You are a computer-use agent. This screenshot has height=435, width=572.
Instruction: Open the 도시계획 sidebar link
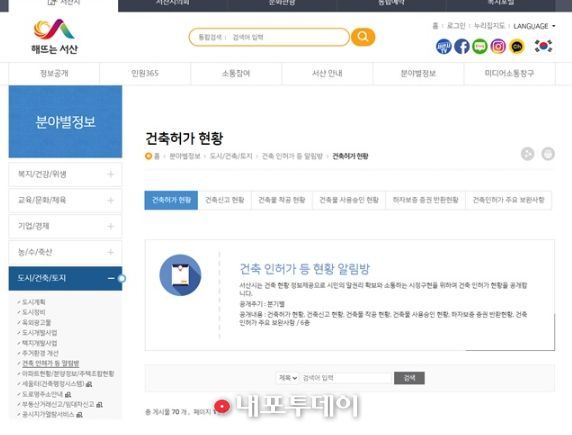pos(34,302)
